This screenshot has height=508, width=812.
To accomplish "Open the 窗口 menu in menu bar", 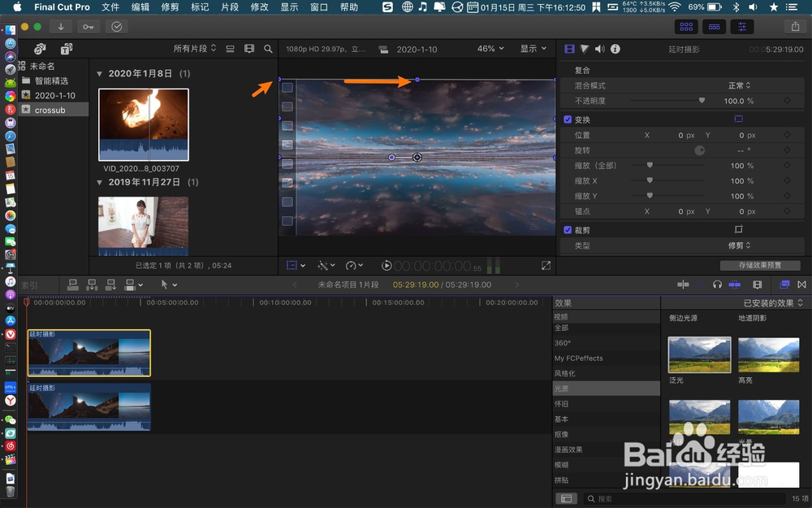I will 317,7.
